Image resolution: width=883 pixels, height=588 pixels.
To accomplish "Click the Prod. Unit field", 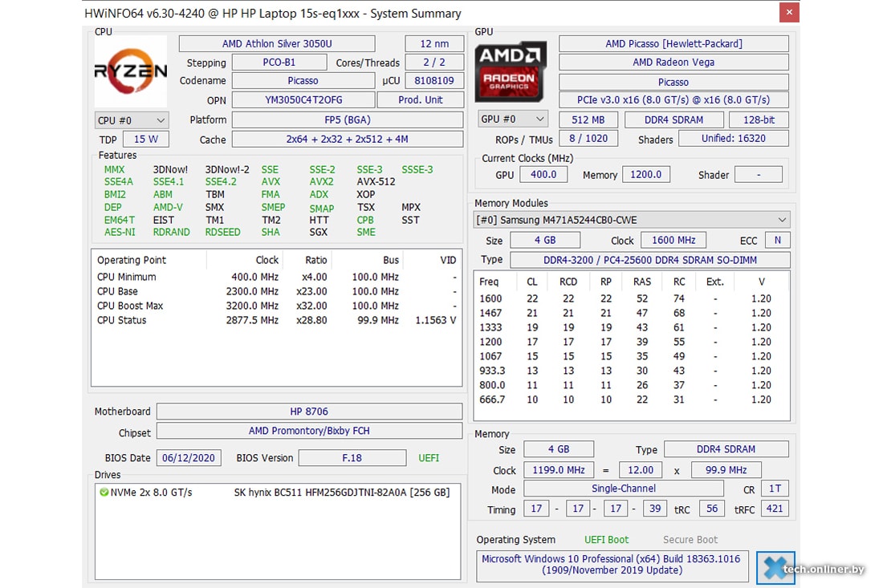I will tap(421, 100).
